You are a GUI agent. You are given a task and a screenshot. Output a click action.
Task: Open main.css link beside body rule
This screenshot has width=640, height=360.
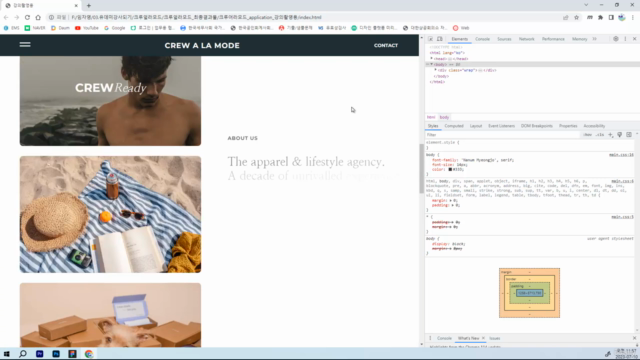click(x=621, y=155)
